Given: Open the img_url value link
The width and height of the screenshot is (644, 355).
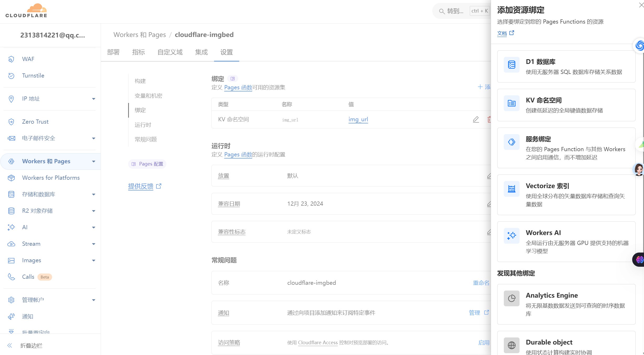Looking at the screenshot, I should click(x=358, y=119).
